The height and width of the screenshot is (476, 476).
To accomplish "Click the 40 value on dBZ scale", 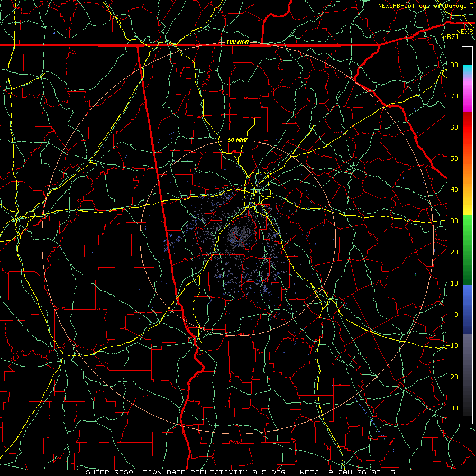I will click(454, 190).
